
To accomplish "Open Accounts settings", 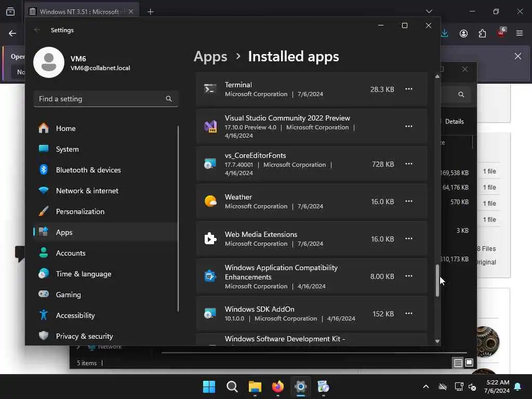I will pos(105,253).
